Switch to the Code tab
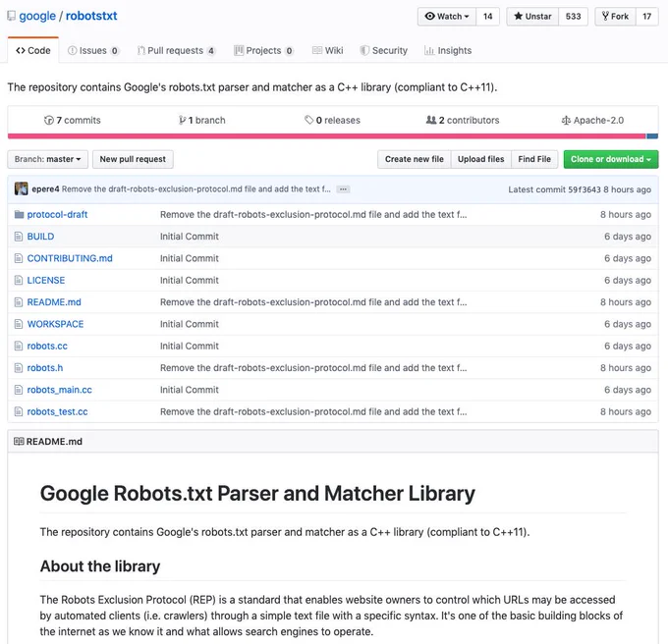This screenshot has height=644, width=668. 33,50
